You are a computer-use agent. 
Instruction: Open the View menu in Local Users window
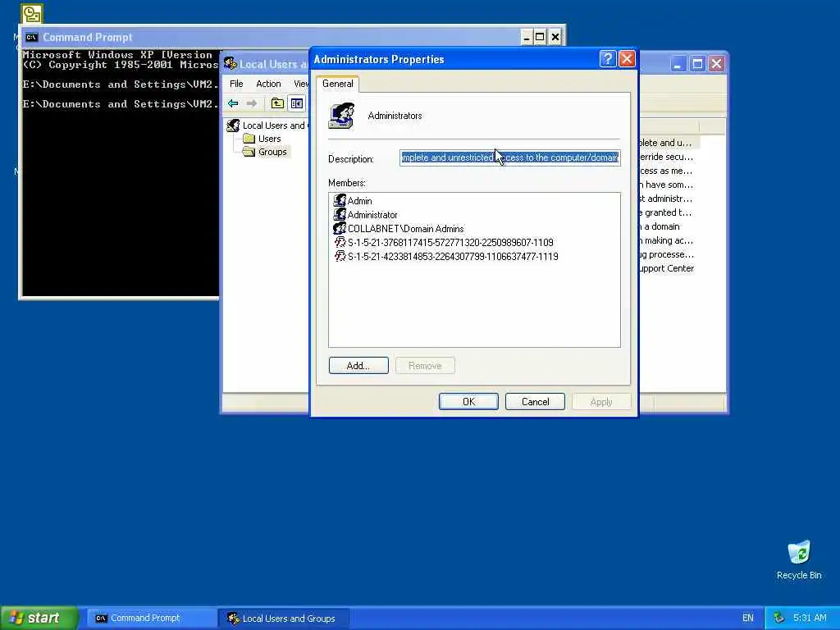click(x=301, y=84)
